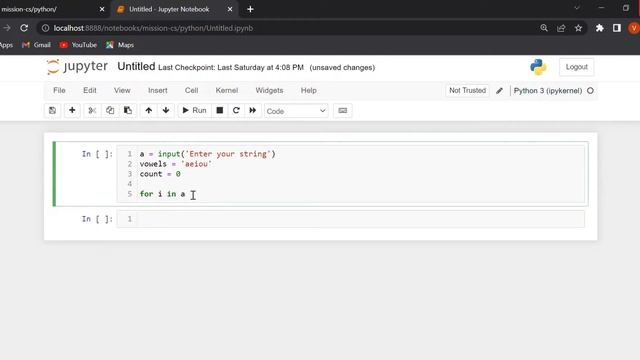The image size is (640, 360).
Task: Move selected cell up arrow
Action: point(149,111)
